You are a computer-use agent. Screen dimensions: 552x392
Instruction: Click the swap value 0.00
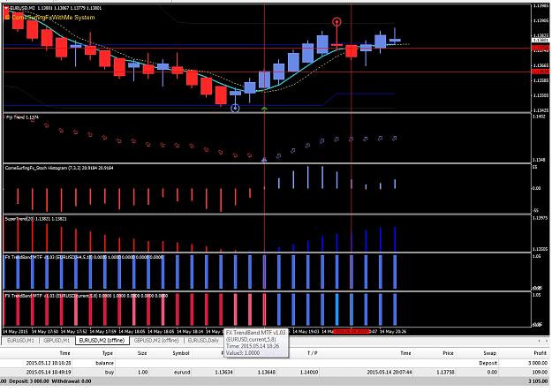click(491, 372)
